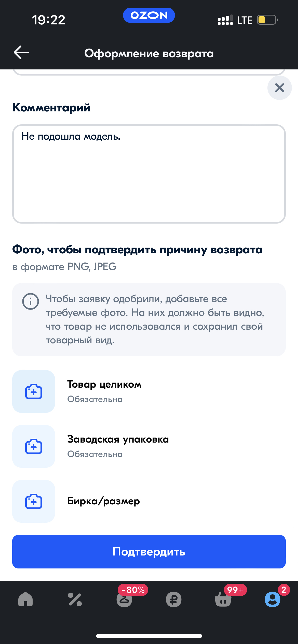The height and width of the screenshot is (644, 298).
Task: Add photo for Заводская упаковка
Action: tap(34, 446)
